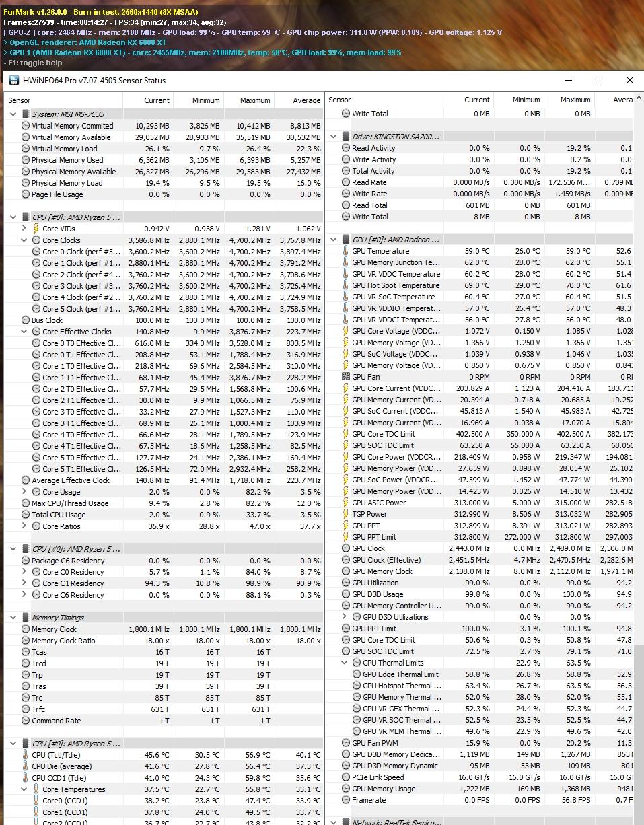Select the Physical Memory Used row

(x=164, y=160)
